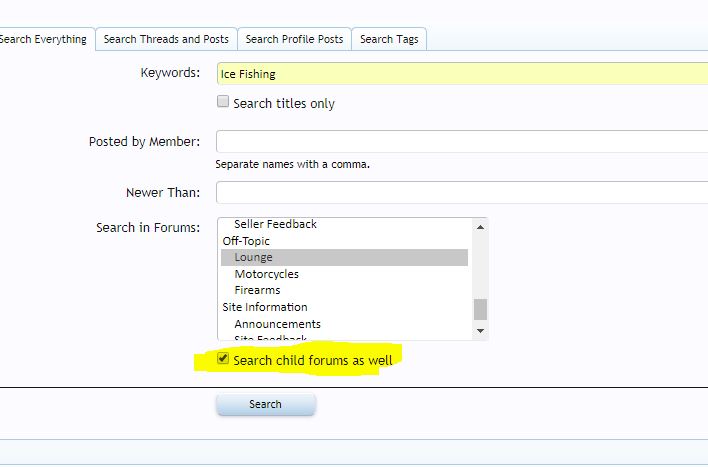
Task: Select Site Information in forum list
Action: [345, 307]
